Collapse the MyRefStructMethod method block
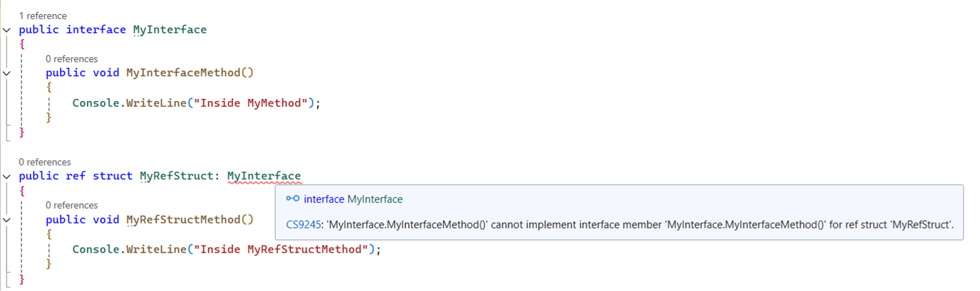 (7, 220)
